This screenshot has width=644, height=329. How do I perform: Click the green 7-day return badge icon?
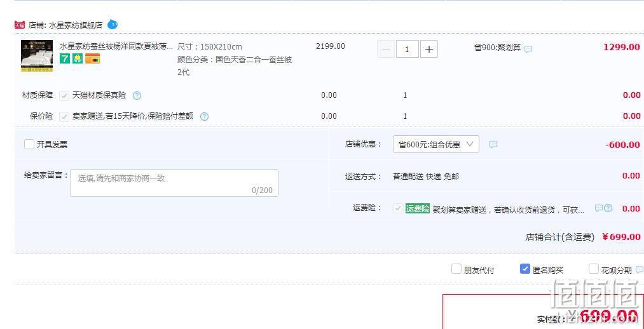pos(65,58)
